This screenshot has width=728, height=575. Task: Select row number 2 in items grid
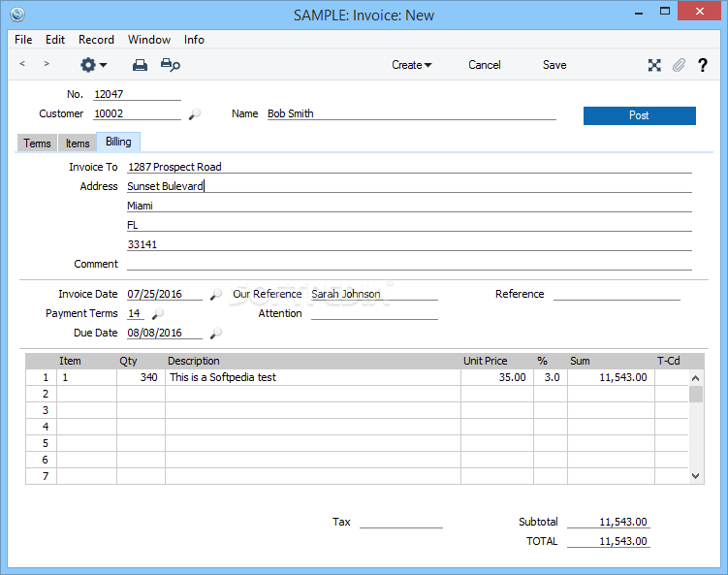pos(42,394)
